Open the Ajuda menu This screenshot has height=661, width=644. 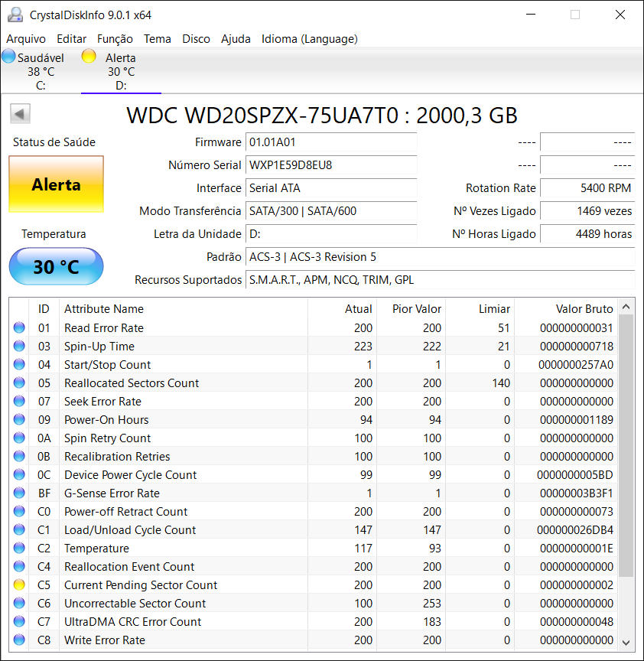click(x=236, y=39)
